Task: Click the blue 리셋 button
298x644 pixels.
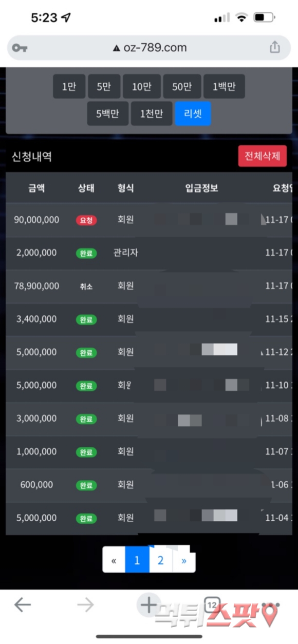Action: tap(193, 113)
